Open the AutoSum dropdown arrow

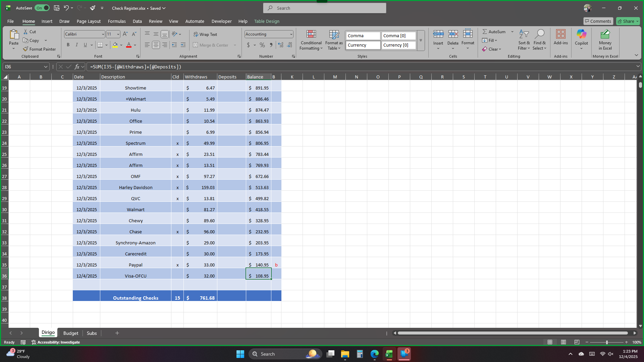click(512, 32)
